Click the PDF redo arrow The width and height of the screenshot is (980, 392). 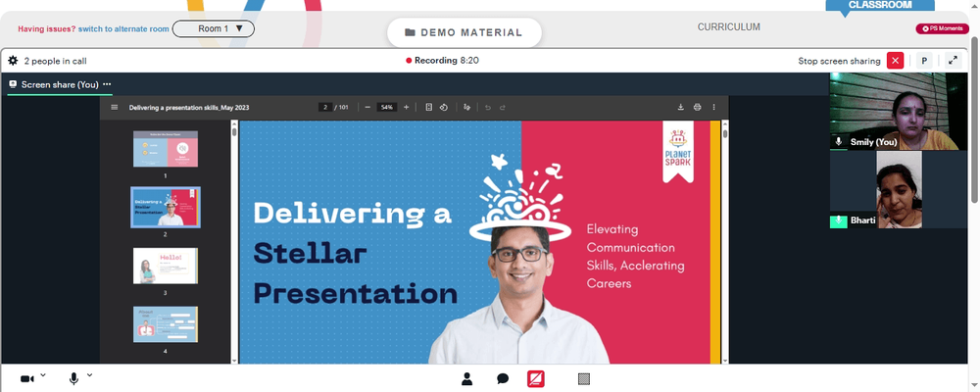(x=502, y=107)
